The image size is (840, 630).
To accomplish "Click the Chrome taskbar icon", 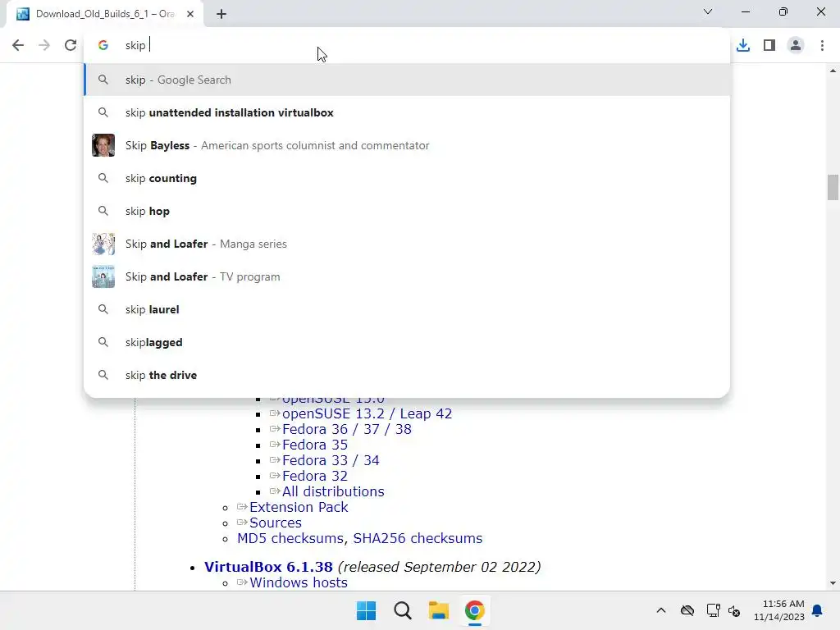I will pyautogui.click(x=475, y=610).
